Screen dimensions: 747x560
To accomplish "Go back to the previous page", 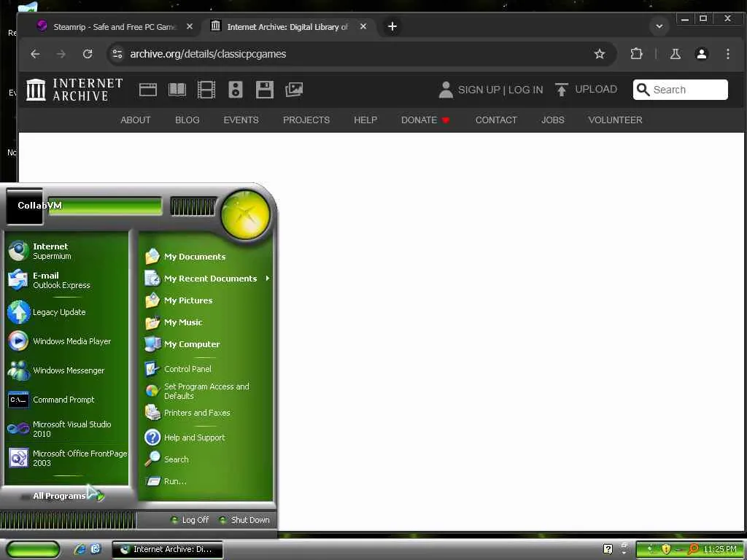I will (35, 54).
